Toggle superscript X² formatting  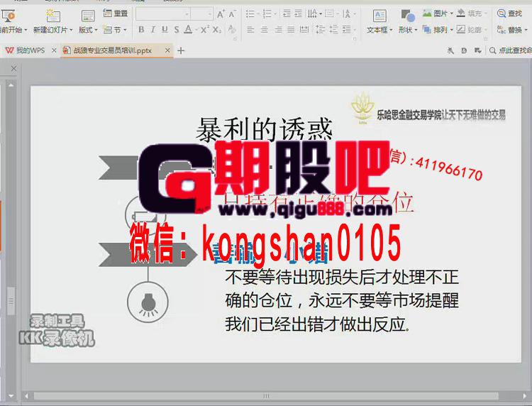[x=204, y=30]
